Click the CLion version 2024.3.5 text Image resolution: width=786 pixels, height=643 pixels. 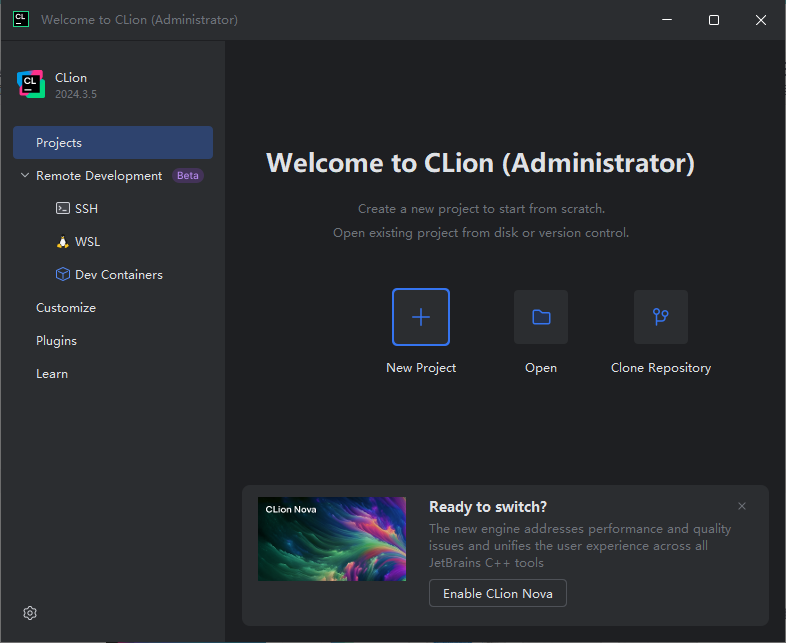[x=76, y=94]
